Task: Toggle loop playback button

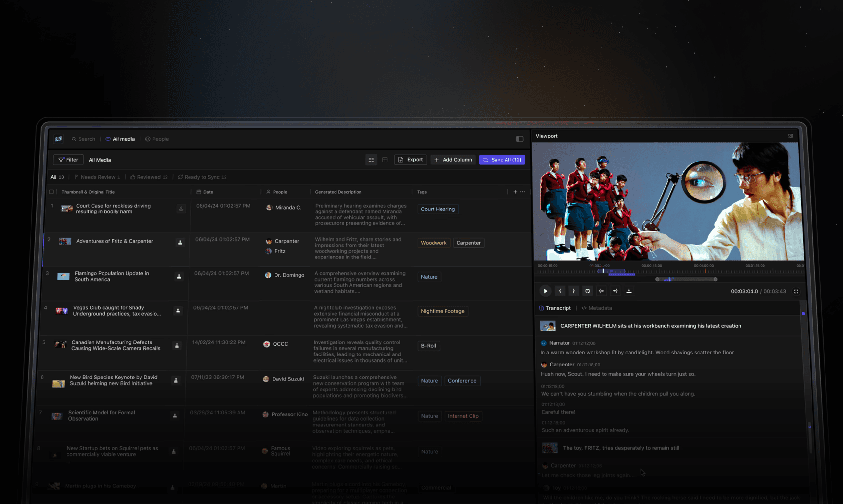Action: tap(588, 291)
